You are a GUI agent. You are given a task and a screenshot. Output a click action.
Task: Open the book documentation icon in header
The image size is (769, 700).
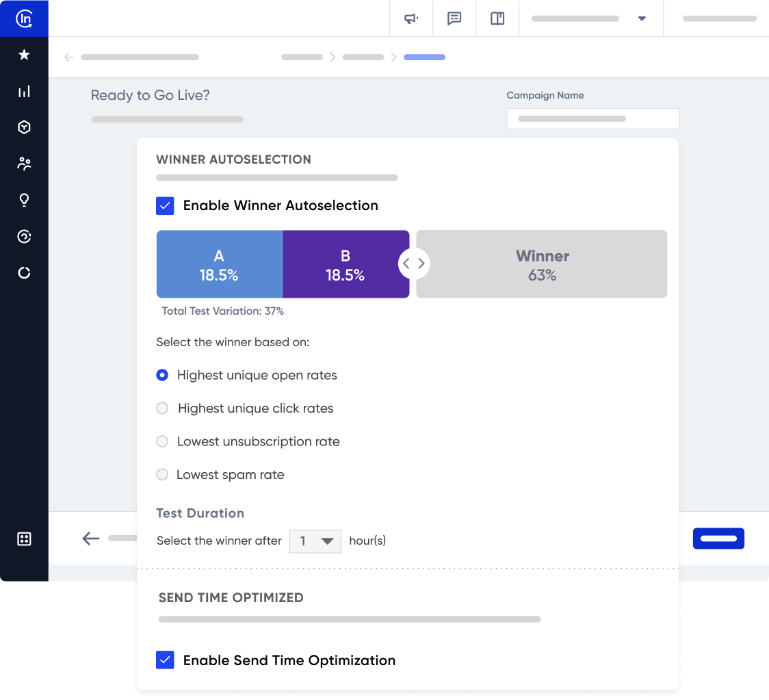tap(497, 18)
